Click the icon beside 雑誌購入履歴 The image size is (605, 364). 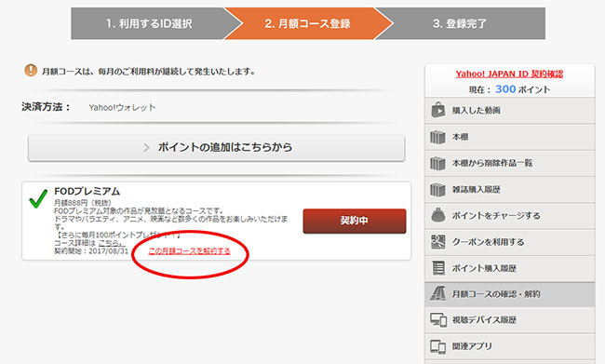click(438, 190)
